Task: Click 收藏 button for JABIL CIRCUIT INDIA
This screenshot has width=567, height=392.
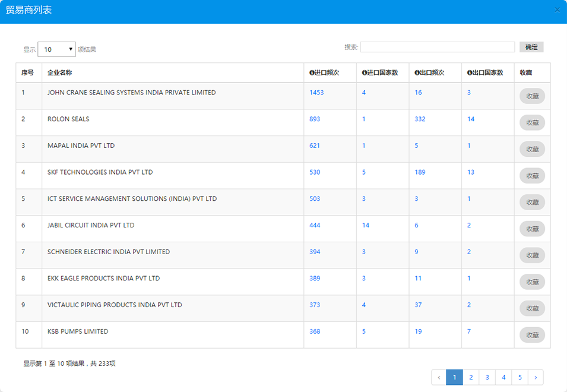Action: click(x=533, y=229)
